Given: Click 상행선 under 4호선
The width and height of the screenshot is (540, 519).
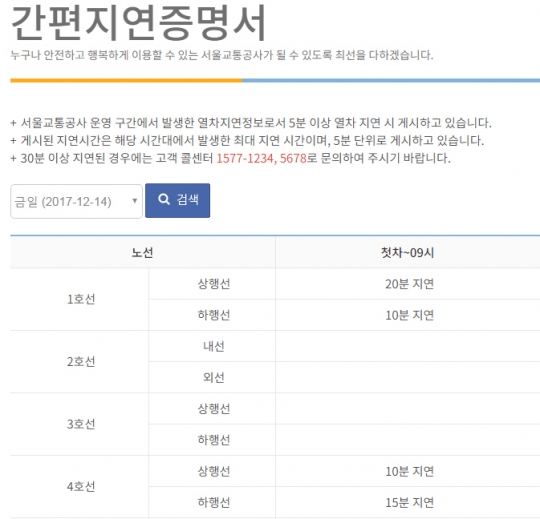Looking at the screenshot, I should [214, 471].
